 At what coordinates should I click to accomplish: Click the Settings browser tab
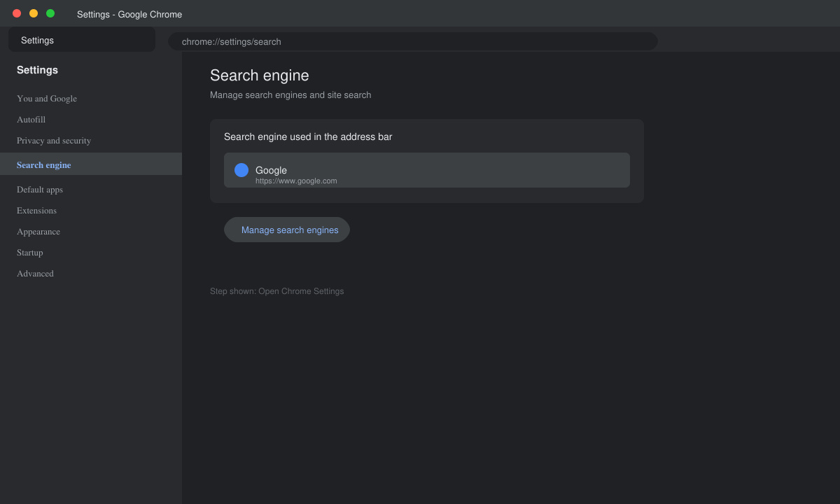(82, 40)
